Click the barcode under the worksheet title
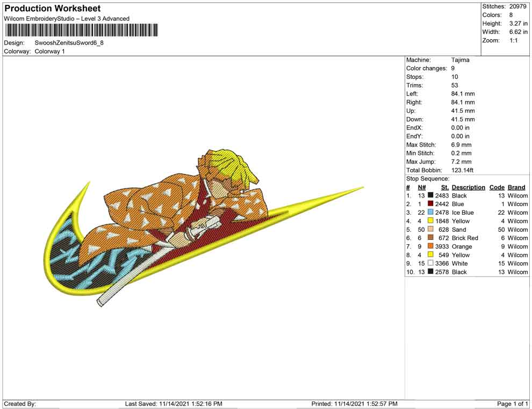 pos(81,30)
